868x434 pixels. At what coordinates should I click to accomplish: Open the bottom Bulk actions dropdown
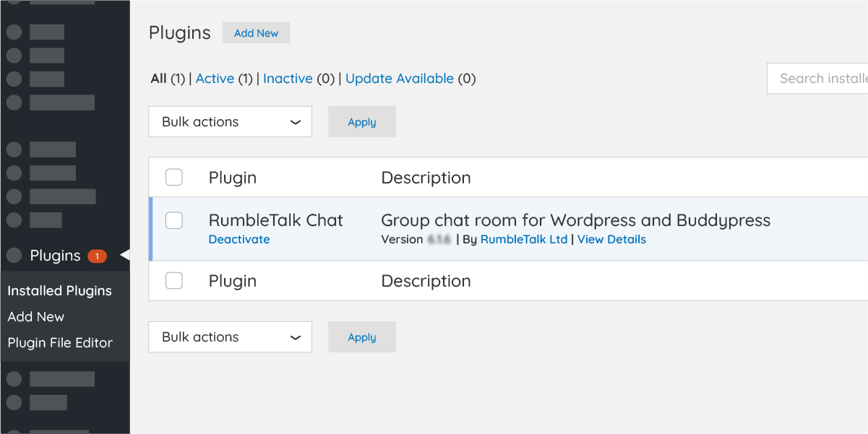click(x=230, y=337)
